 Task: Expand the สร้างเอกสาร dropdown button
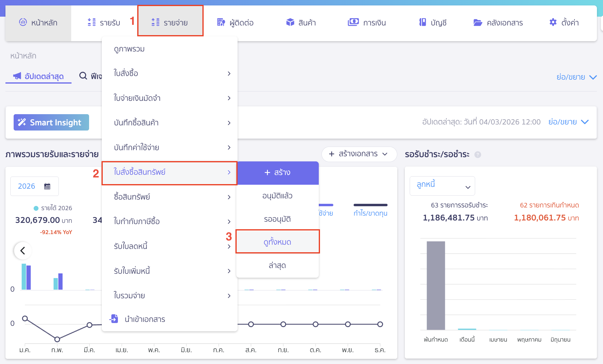point(359,154)
